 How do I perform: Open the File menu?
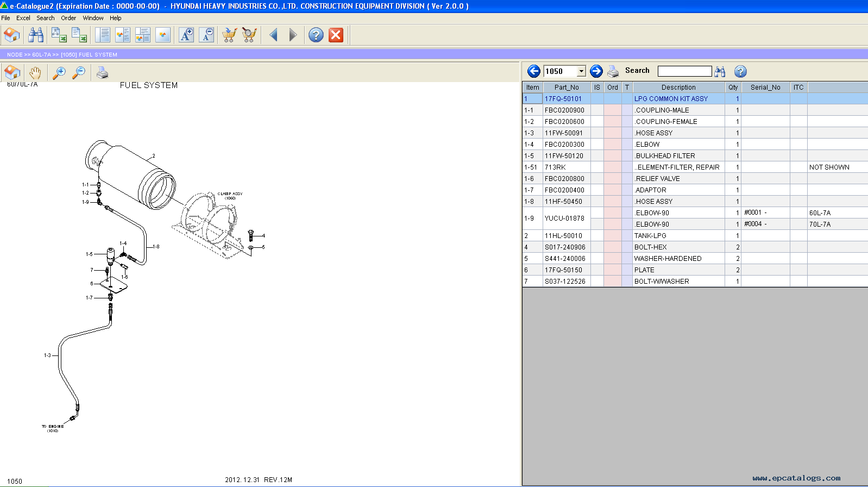[x=5, y=18]
